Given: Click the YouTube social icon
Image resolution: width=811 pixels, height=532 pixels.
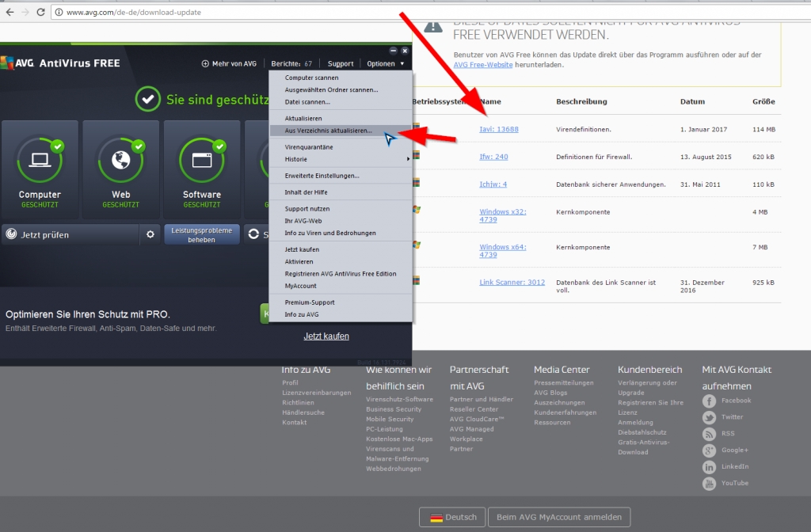Looking at the screenshot, I should [709, 484].
